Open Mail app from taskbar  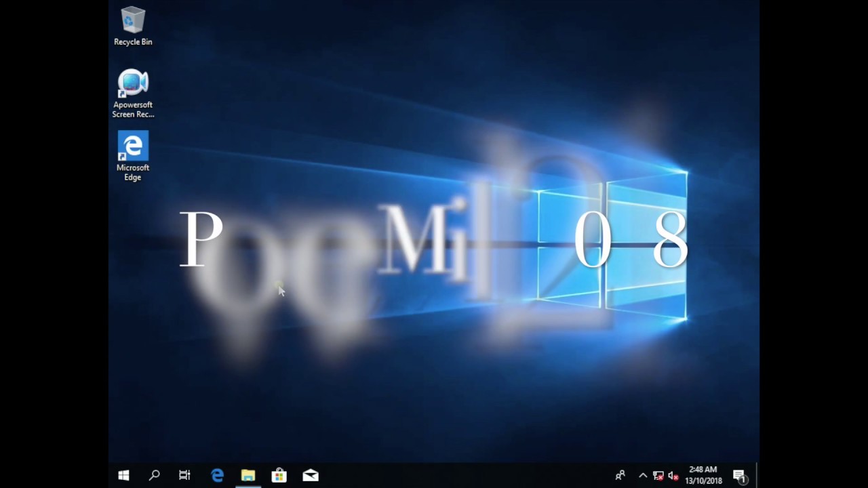pyautogui.click(x=311, y=475)
